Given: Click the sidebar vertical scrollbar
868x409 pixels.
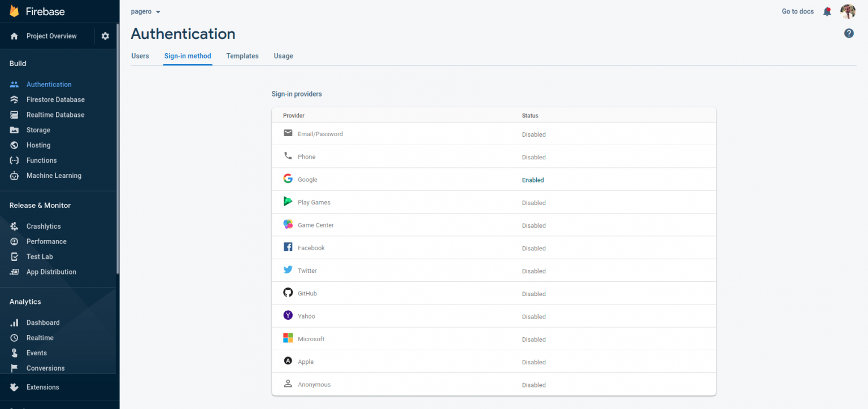Looking at the screenshot, I should coord(118,147).
